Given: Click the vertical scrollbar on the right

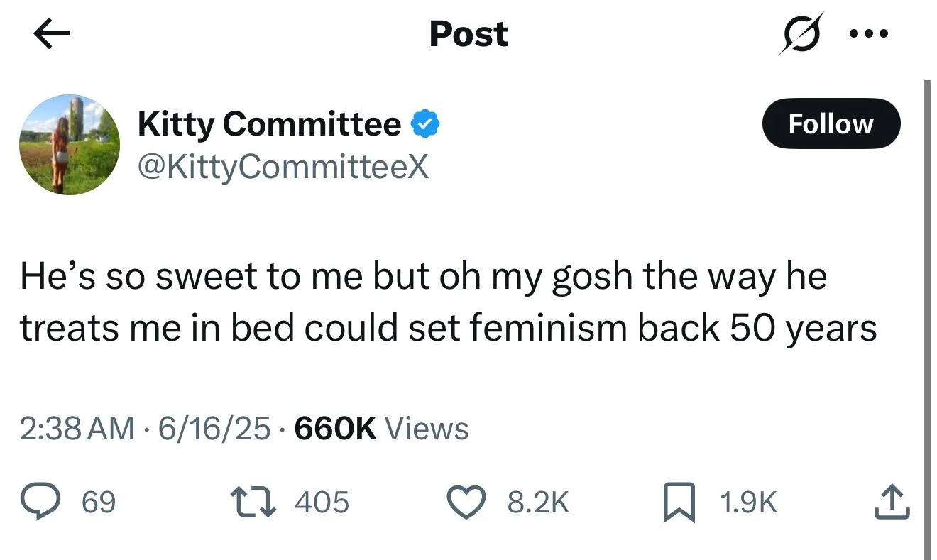Looking at the screenshot, I should [928, 319].
